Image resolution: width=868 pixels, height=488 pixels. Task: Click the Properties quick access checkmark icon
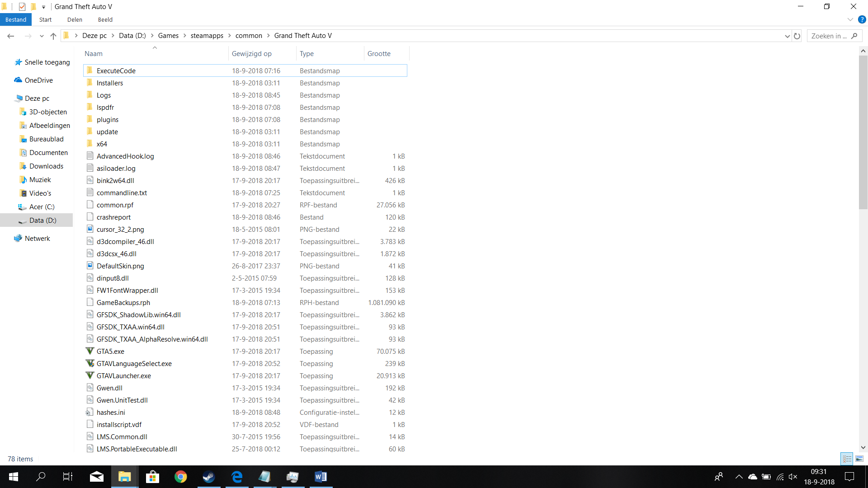click(x=22, y=6)
